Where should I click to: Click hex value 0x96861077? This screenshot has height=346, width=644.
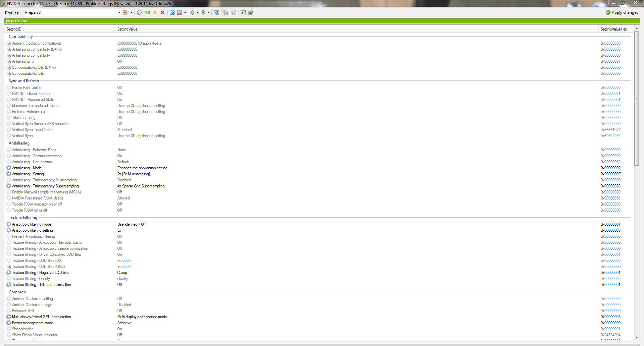click(x=610, y=130)
